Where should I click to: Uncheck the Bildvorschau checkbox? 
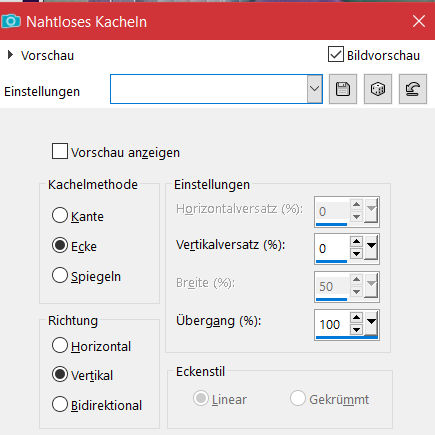(336, 54)
